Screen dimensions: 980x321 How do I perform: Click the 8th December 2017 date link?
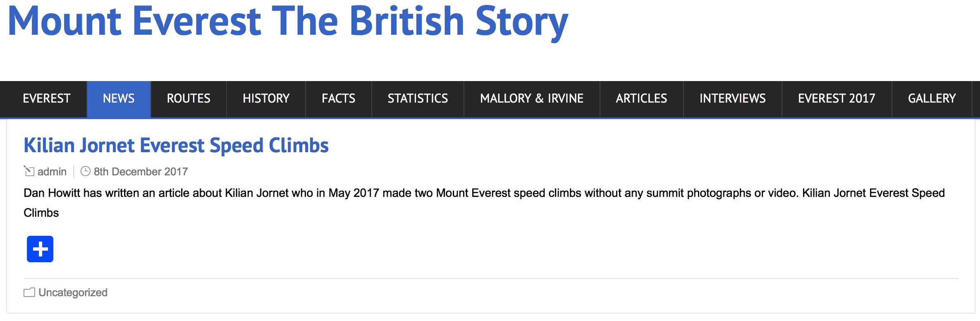(x=141, y=172)
